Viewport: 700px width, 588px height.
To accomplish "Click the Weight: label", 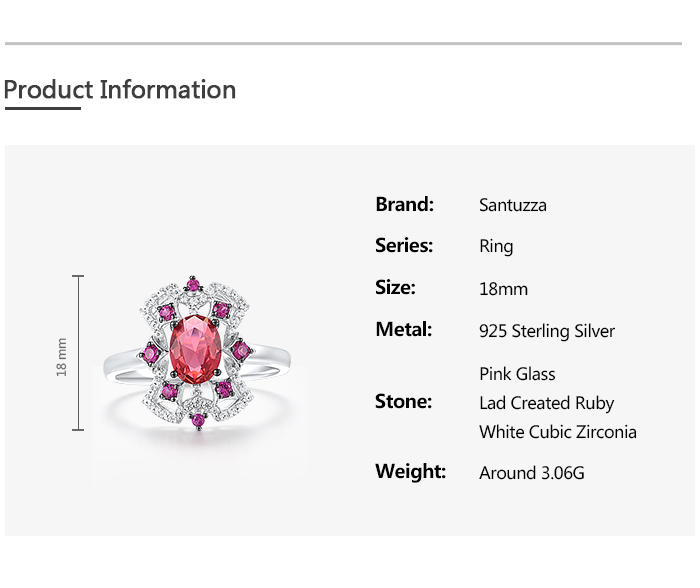I will click(410, 471).
